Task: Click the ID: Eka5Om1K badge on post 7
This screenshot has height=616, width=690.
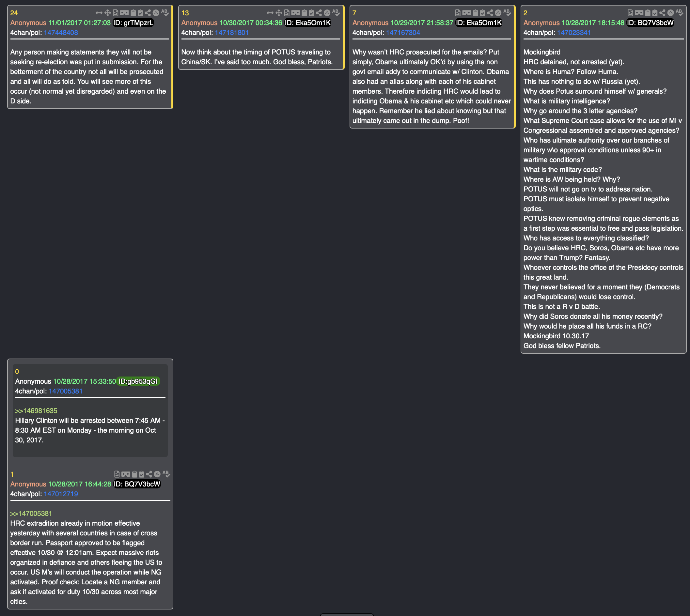Action: click(479, 23)
